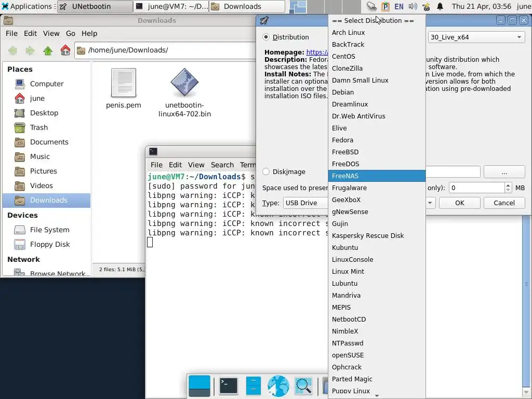Select Dr.Web AntiVirus entry

pyautogui.click(x=377, y=116)
